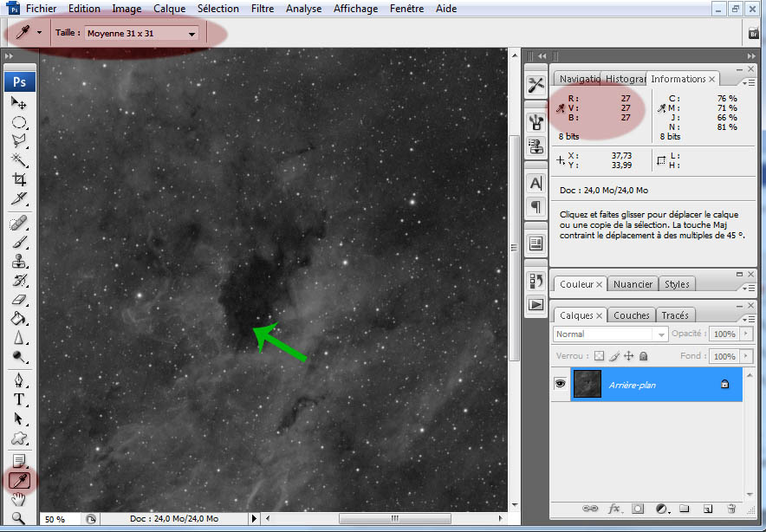766x532 pixels.
Task: Open the Calque menu
Action: tap(170, 9)
